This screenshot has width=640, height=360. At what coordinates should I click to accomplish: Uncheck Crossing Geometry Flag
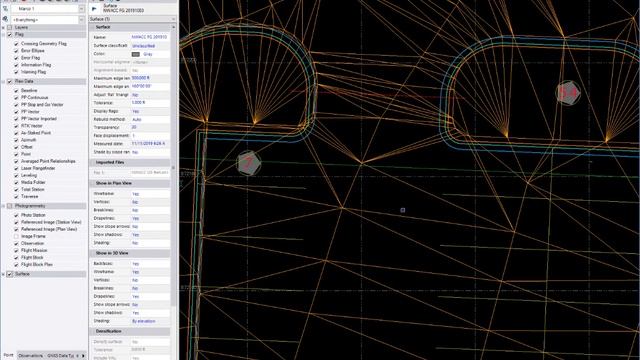pyautogui.click(x=16, y=43)
